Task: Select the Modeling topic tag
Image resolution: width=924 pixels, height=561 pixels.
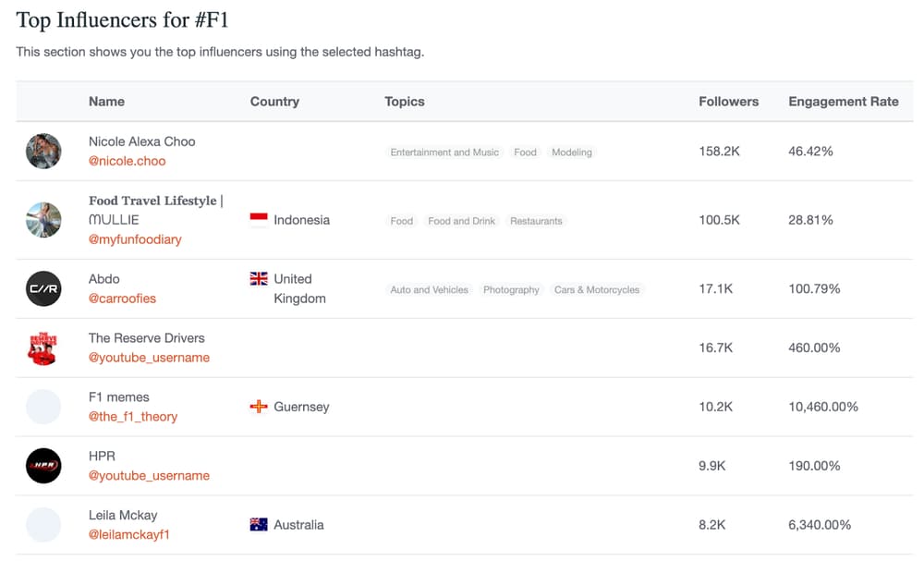Action: pos(572,152)
